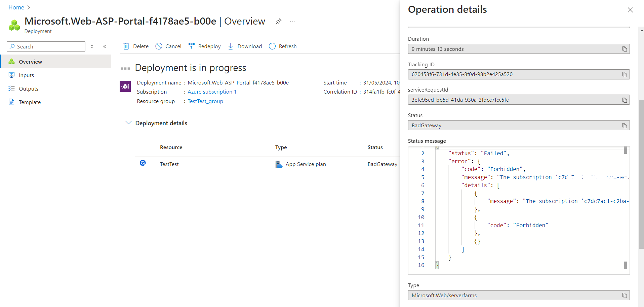
Task: Refresh the deployment overview
Action: (x=272, y=46)
